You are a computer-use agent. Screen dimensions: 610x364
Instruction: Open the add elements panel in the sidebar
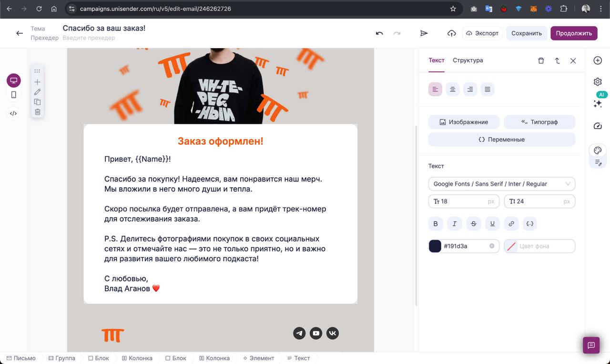click(x=598, y=61)
